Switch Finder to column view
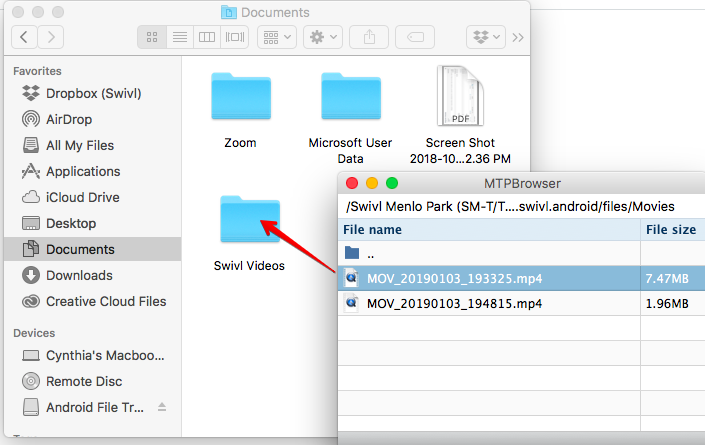The height and width of the screenshot is (445, 705). coord(207,37)
